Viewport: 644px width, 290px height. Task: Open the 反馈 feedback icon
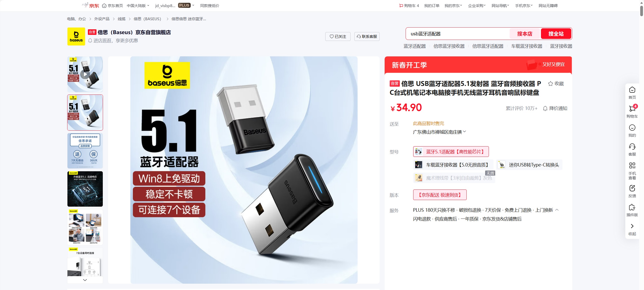[x=632, y=188]
